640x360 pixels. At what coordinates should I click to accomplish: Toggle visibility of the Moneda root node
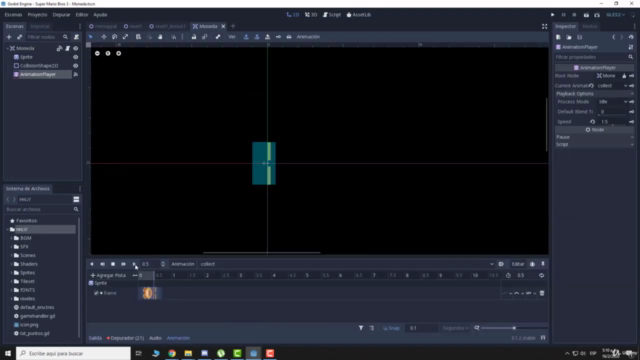coord(76,48)
